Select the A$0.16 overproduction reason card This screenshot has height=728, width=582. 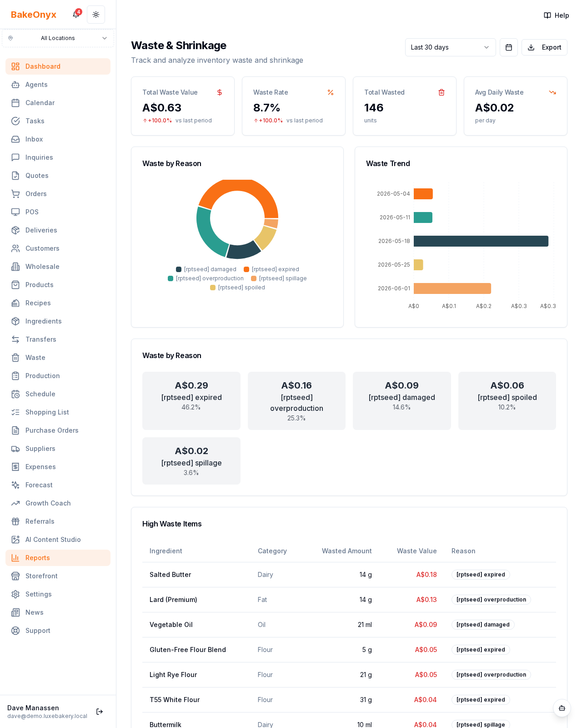[296, 401]
